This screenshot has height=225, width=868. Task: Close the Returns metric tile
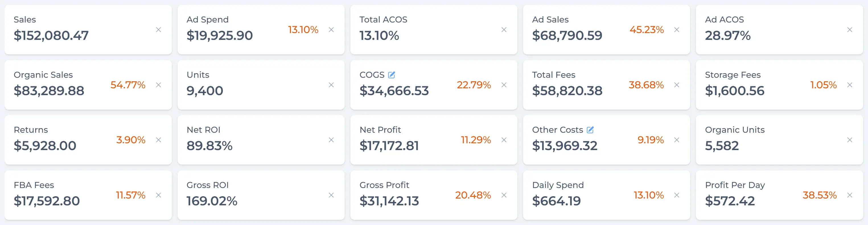pyautogui.click(x=158, y=140)
